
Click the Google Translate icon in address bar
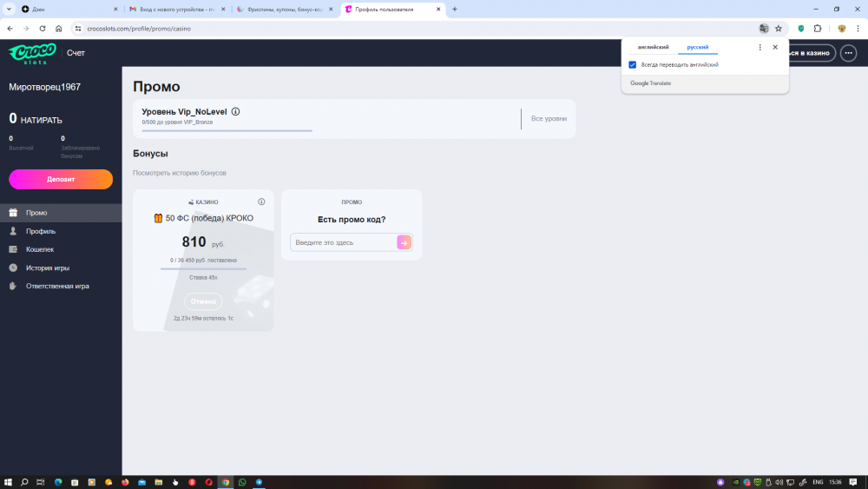point(764,28)
